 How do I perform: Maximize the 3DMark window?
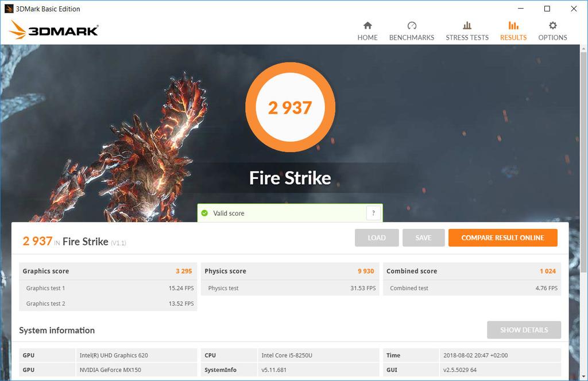[x=547, y=9]
